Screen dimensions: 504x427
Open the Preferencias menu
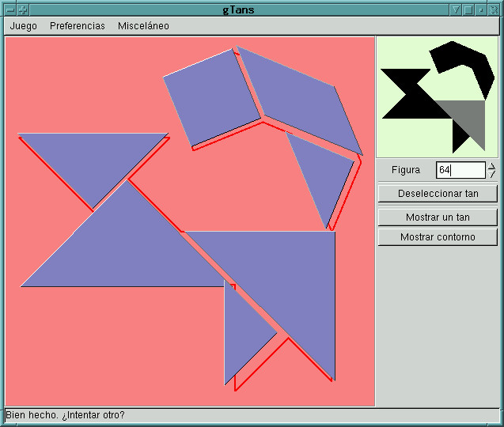78,26
